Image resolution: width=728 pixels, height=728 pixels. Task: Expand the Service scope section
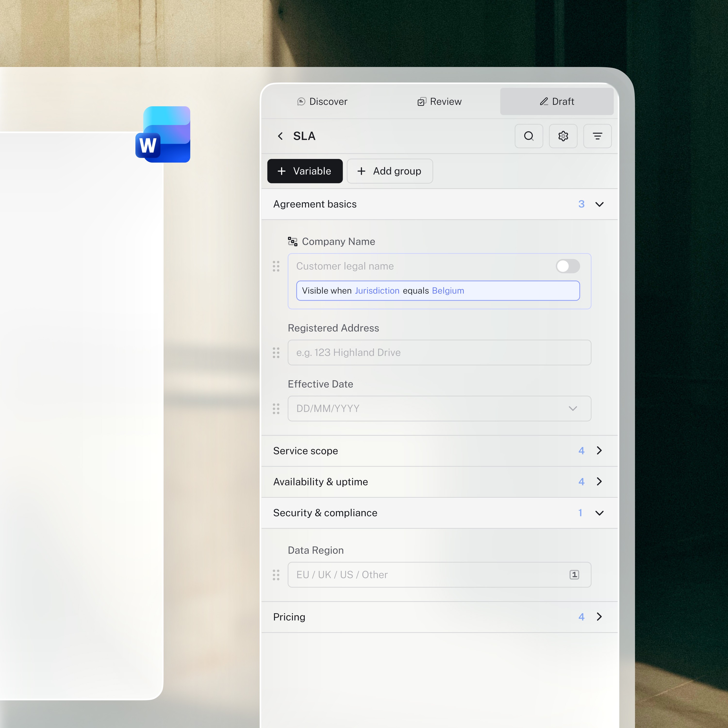(599, 451)
